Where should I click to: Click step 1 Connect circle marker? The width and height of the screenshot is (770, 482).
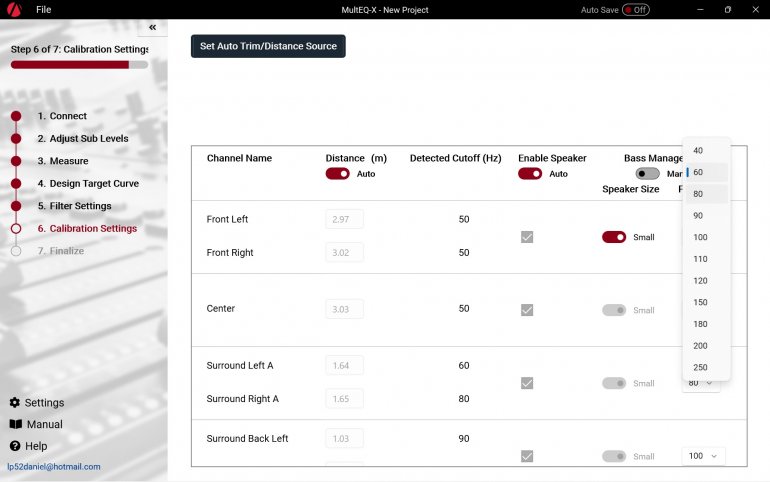tap(16, 116)
